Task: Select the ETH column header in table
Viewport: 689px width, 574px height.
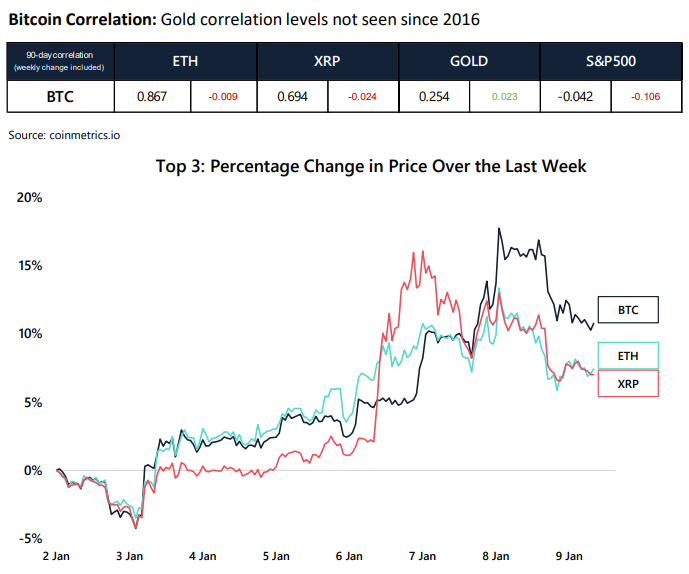Action: pos(185,62)
